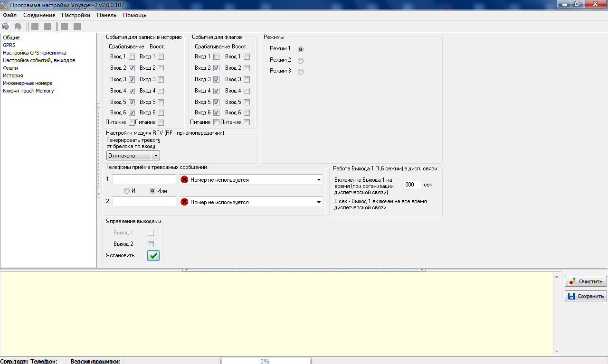Click the Очистить button
Screen dimensions: 608x364
586,281
